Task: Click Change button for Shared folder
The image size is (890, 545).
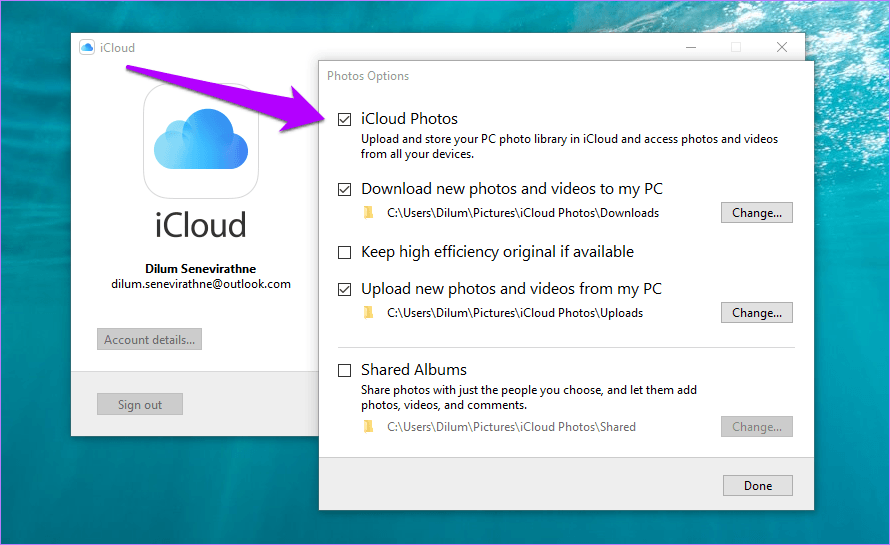Action: (x=756, y=427)
